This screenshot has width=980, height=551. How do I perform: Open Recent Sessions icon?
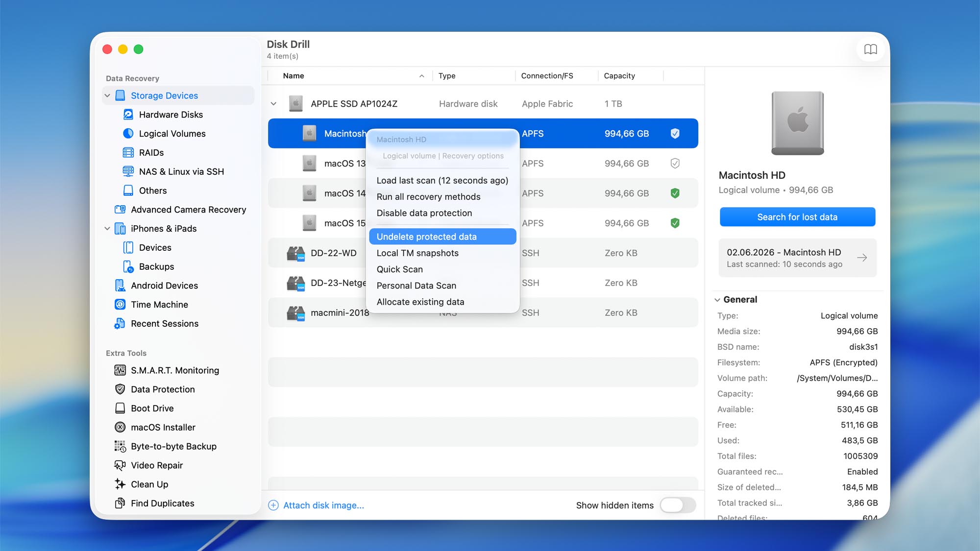[x=120, y=324]
